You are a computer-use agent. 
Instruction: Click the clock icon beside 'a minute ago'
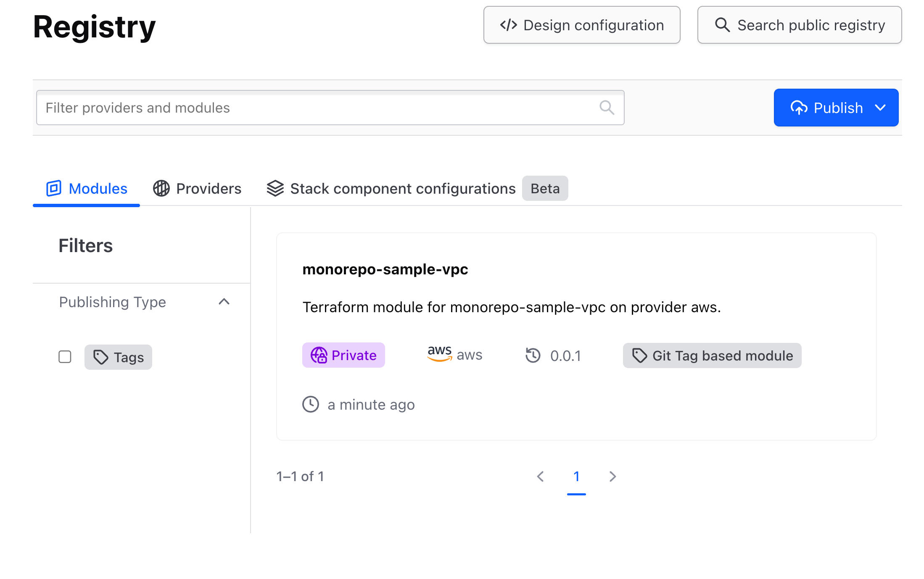pos(311,404)
